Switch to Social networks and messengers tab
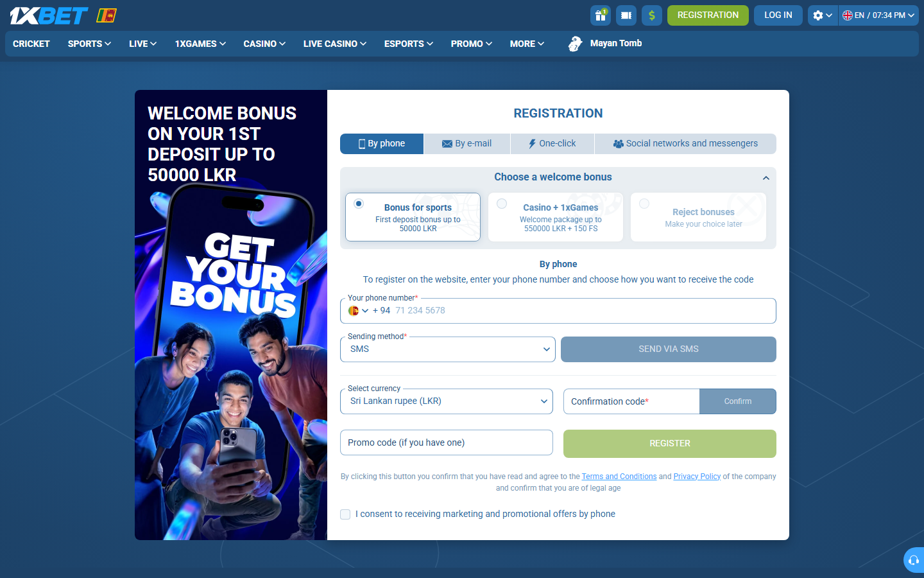The width and height of the screenshot is (924, 578). coord(685,144)
